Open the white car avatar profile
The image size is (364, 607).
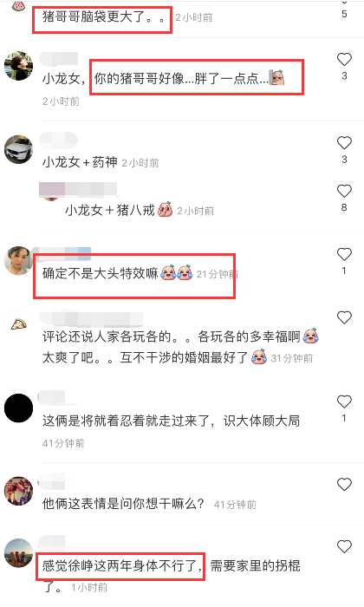point(18,149)
